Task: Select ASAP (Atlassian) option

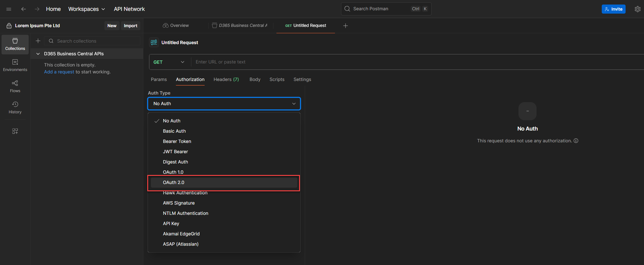Action: pos(224,244)
